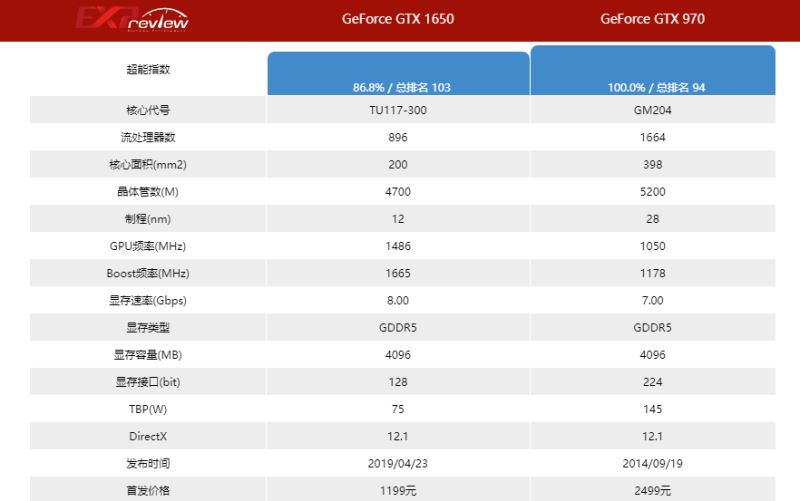Select the 1199元 launch price
Screen dimensions: 800x501
click(x=398, y=490)
